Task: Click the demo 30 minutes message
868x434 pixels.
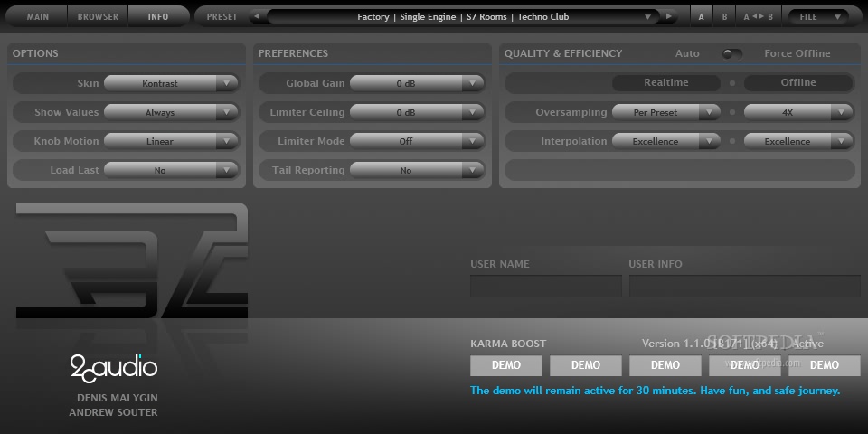Action: coord(655,391)
